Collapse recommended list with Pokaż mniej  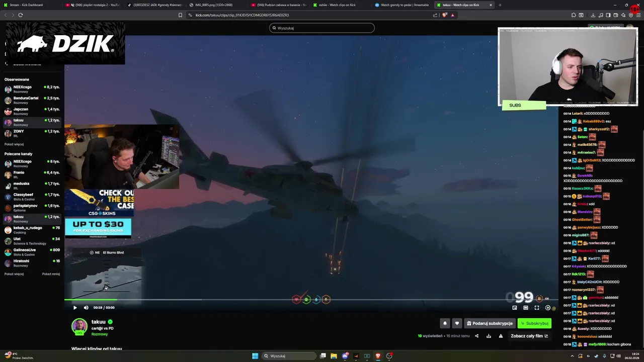(x=51, y=274)
